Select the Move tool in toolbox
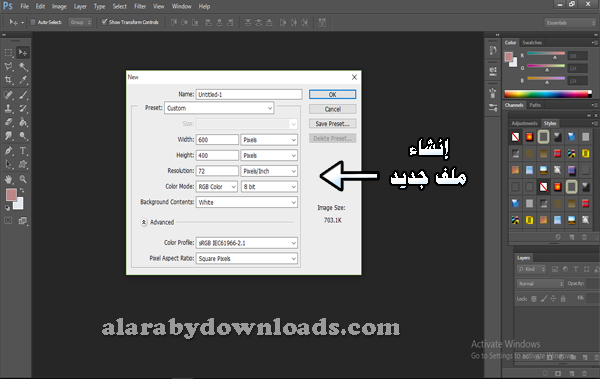This screenshot has height=379, width=600. coord(23,52)
